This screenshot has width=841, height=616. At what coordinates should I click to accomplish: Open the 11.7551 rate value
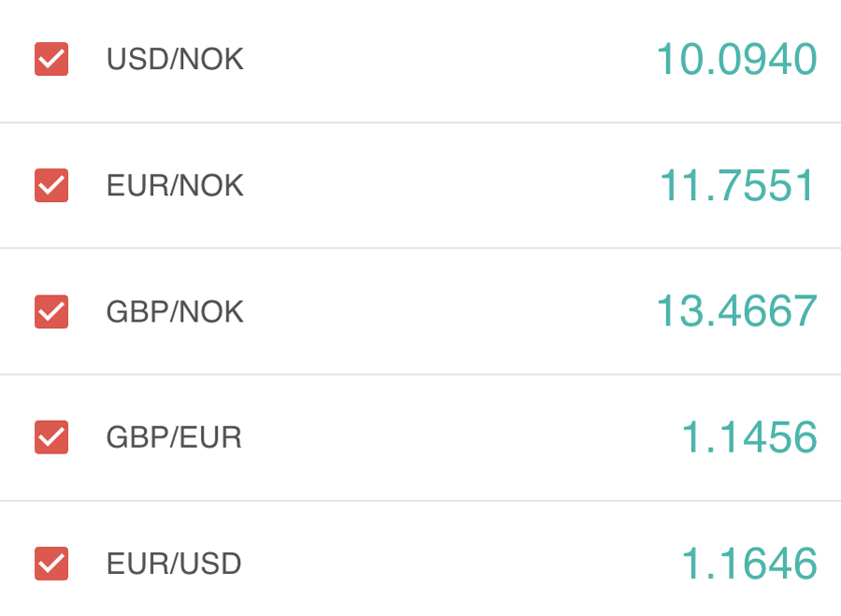coord(737,186)
